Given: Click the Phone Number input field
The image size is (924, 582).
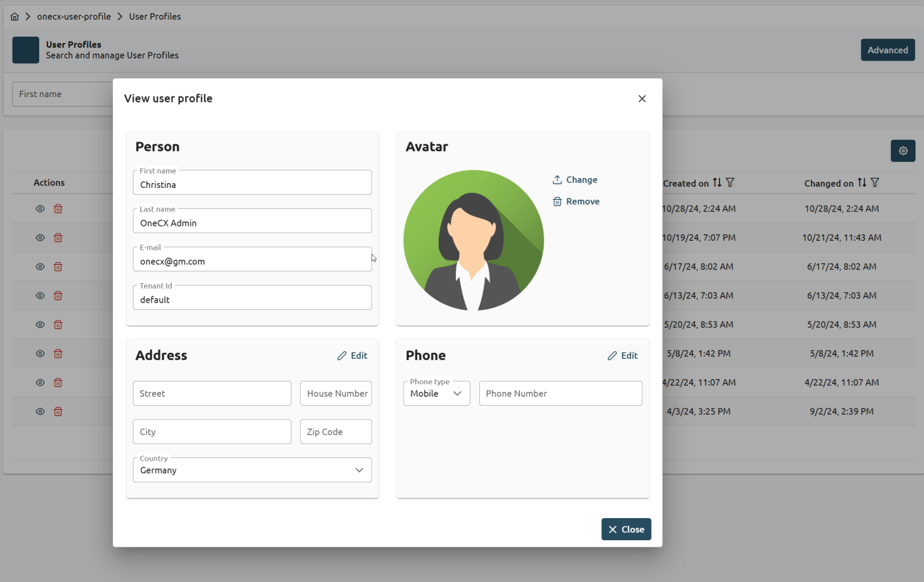Looking at the screenshot, I should tap(561, 393).
